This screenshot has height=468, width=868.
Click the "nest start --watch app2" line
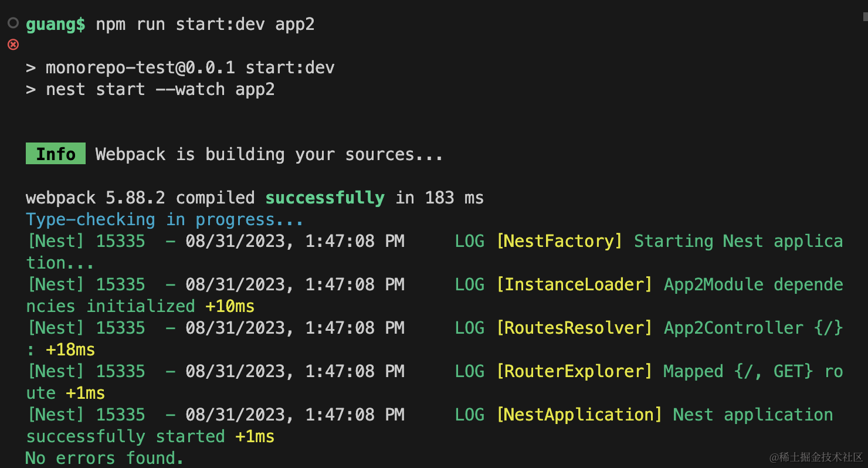(x=160, y=90)
